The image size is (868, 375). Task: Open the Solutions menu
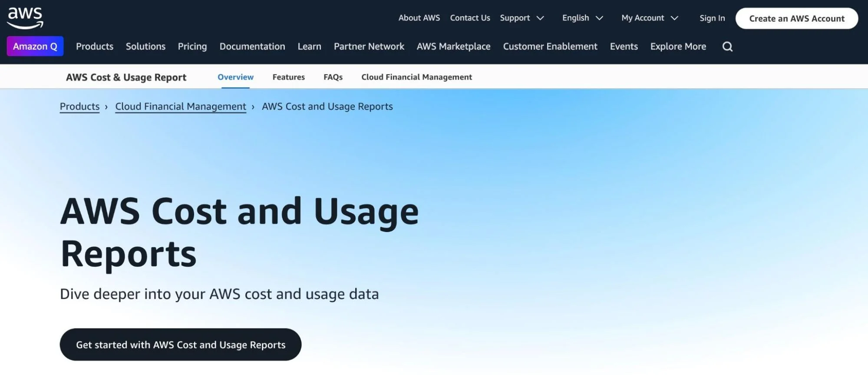(145, 46)
